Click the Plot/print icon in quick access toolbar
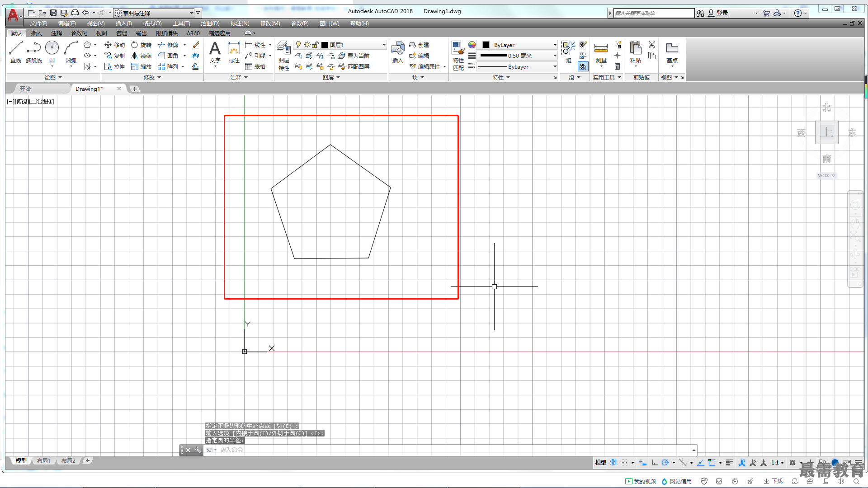 pos(75,13)
